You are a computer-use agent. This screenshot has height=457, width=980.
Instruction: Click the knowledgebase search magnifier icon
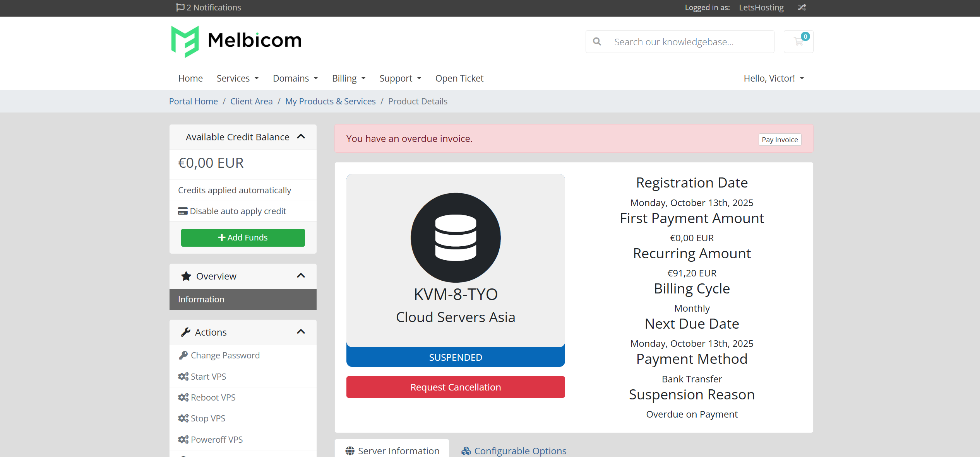point(597,41)
